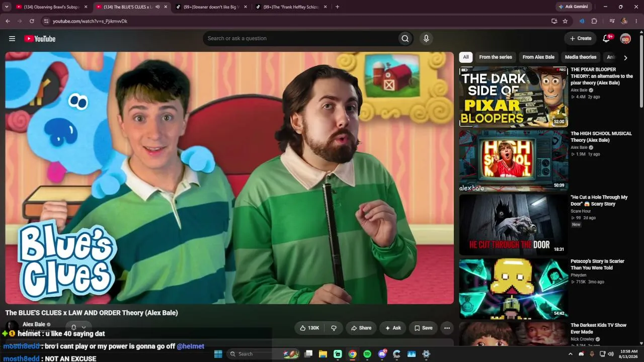Open Settings gear on the taskbar
This screenshot has height=362, width=644.
(426, 354)
